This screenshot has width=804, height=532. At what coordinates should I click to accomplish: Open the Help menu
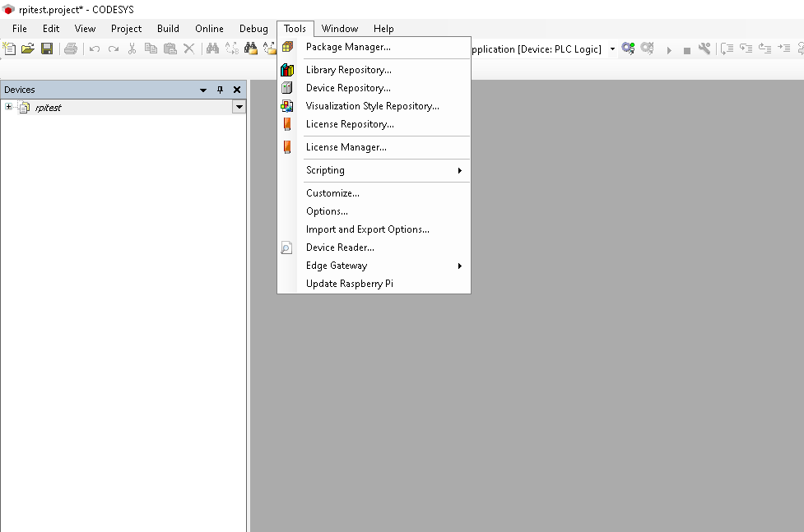(383, 29)
